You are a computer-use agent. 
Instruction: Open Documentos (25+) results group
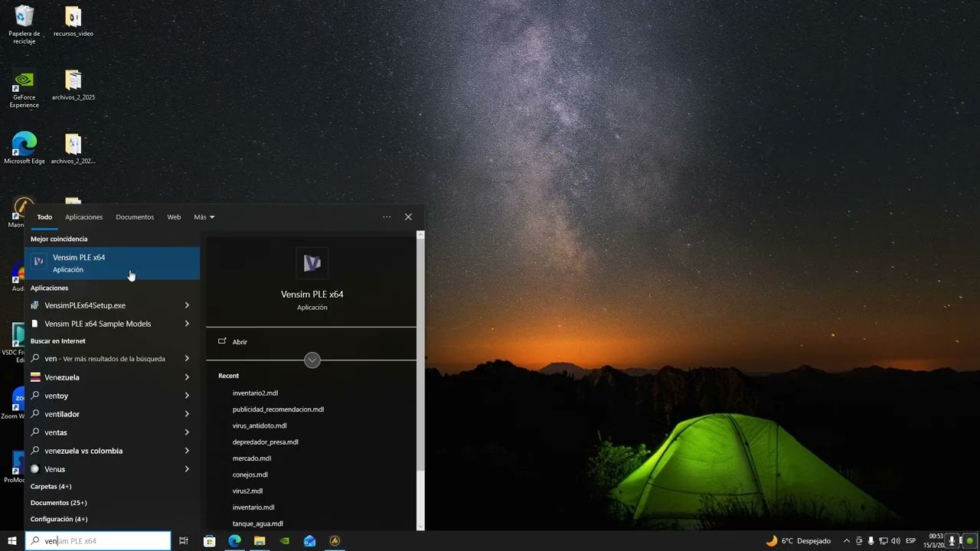coord(58,503)
